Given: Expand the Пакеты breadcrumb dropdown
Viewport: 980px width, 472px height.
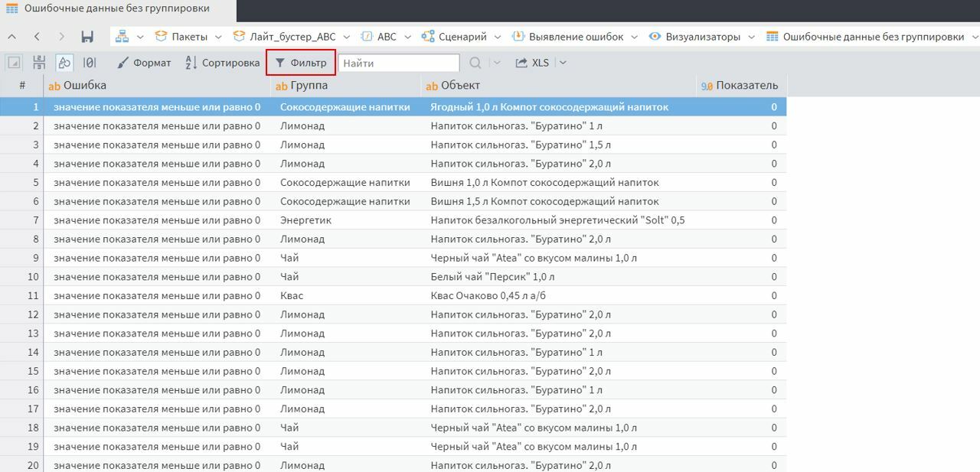Looking at the screenshot, I should (x=219, y=35).
